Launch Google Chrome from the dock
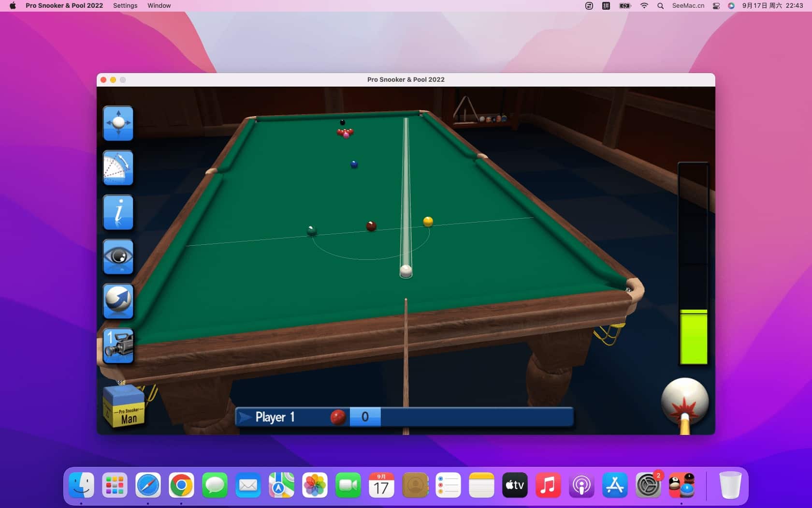This screenshot has width=812, height=508. (x=181, y=485)
